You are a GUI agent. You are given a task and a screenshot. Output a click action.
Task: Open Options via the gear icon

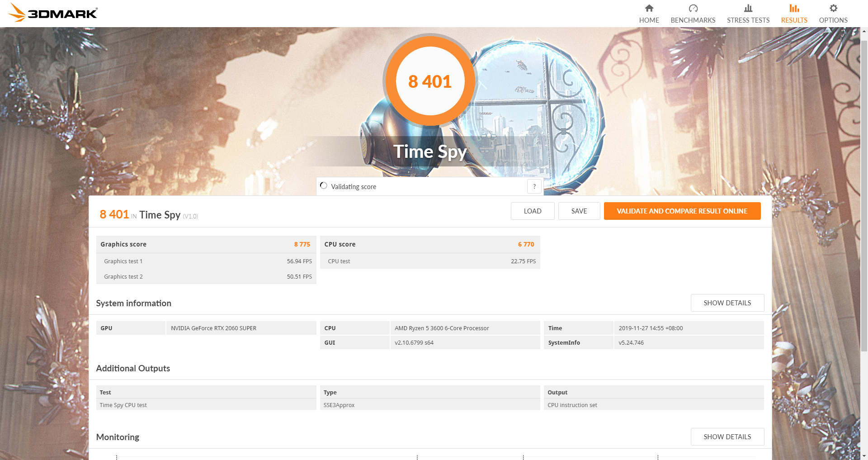[x=833, y=8]
